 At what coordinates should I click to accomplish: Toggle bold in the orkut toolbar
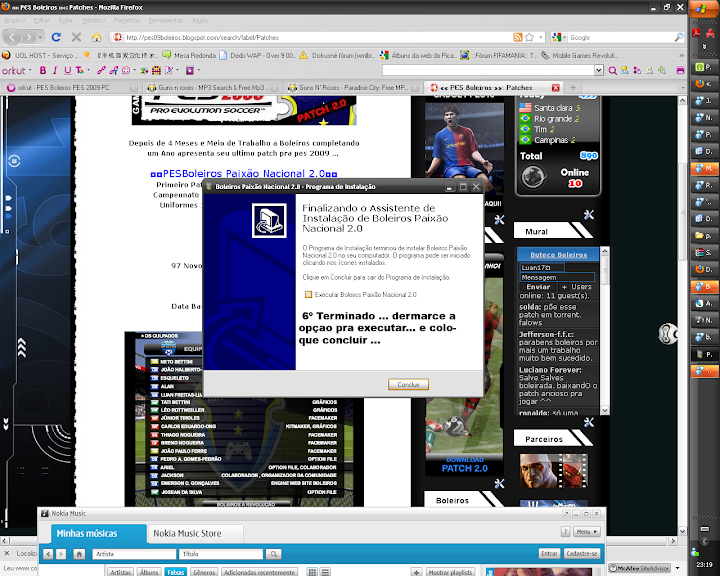point(43,70)
